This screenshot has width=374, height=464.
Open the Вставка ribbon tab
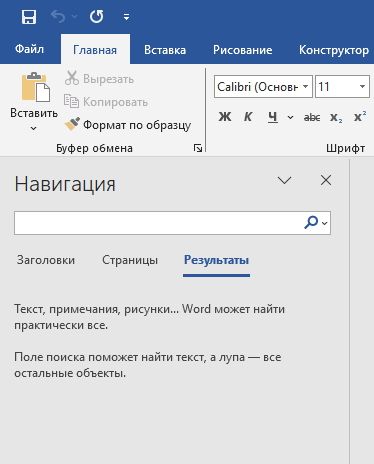tap(165, 50)
